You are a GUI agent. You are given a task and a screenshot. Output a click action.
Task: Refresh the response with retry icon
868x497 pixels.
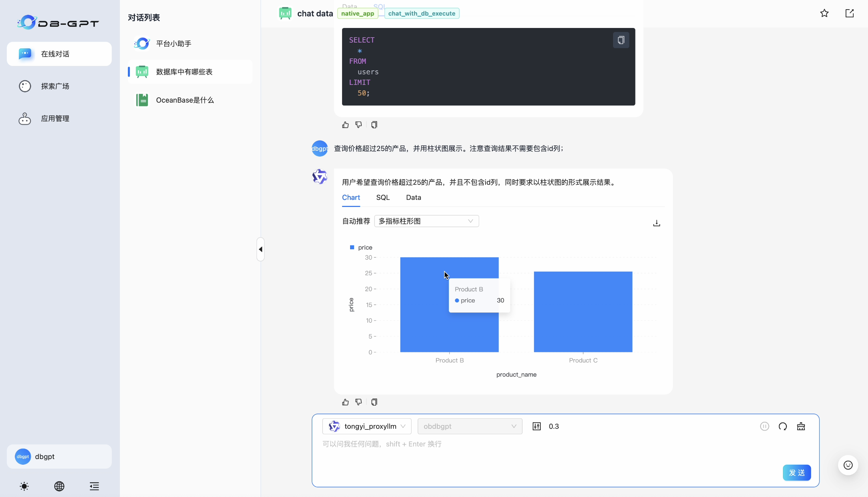click(x=782, y=426)
